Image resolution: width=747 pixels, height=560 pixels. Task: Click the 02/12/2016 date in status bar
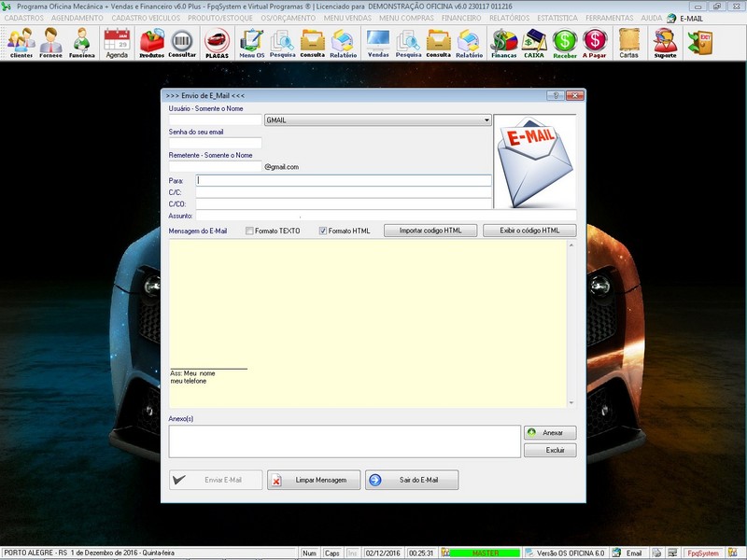[x=383, y=553]
